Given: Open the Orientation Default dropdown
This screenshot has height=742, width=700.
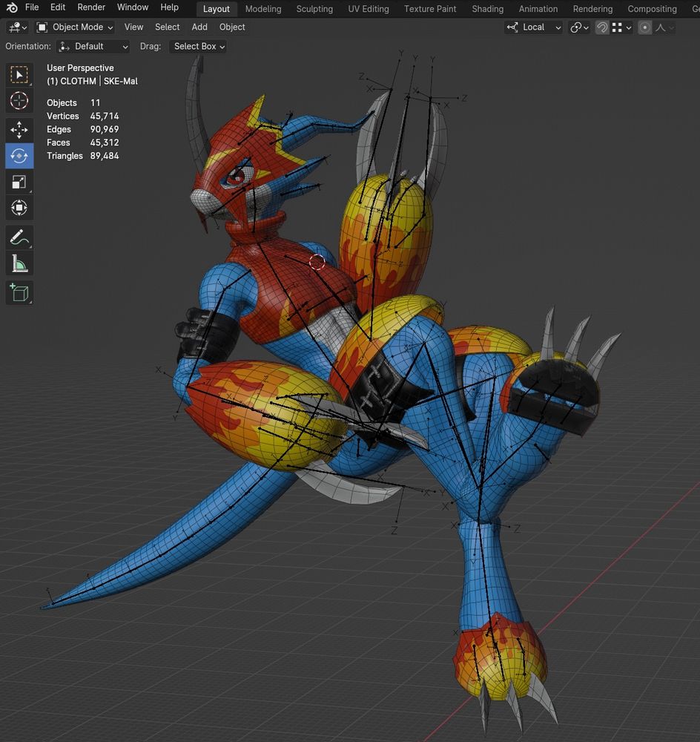Looking at the screenshot, I should (93, 46).
